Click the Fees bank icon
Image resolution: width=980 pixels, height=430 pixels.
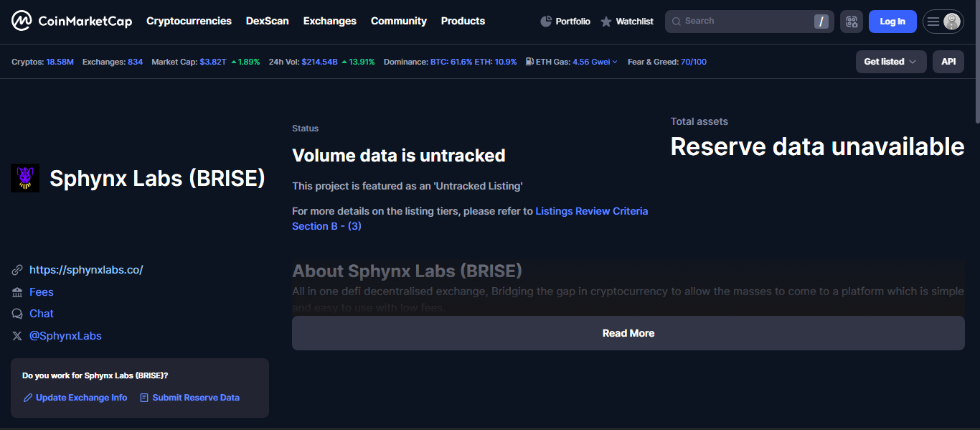[x=17, y=292]
